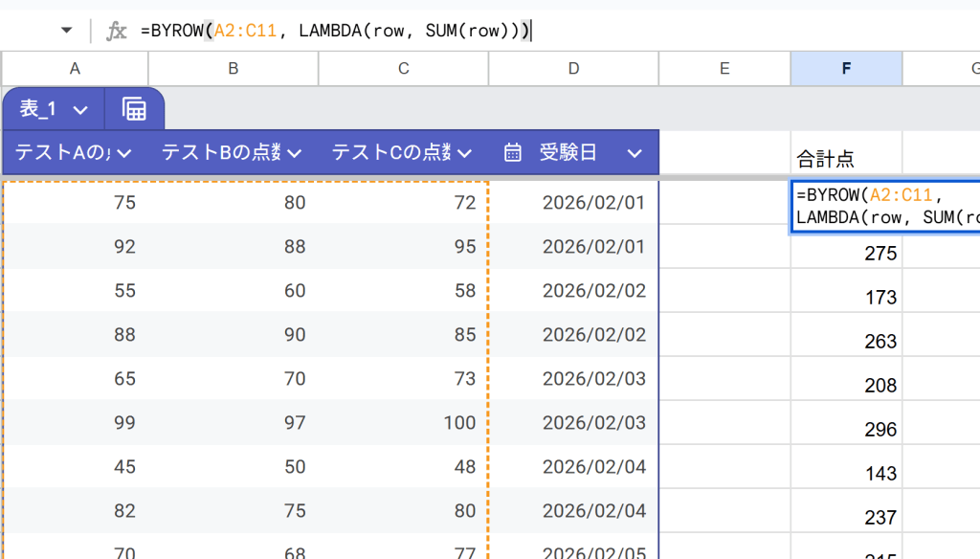This screenshot has height=559, width=980.
Task: Select the 合計点 header cell
Action: [x=846, y=152]
